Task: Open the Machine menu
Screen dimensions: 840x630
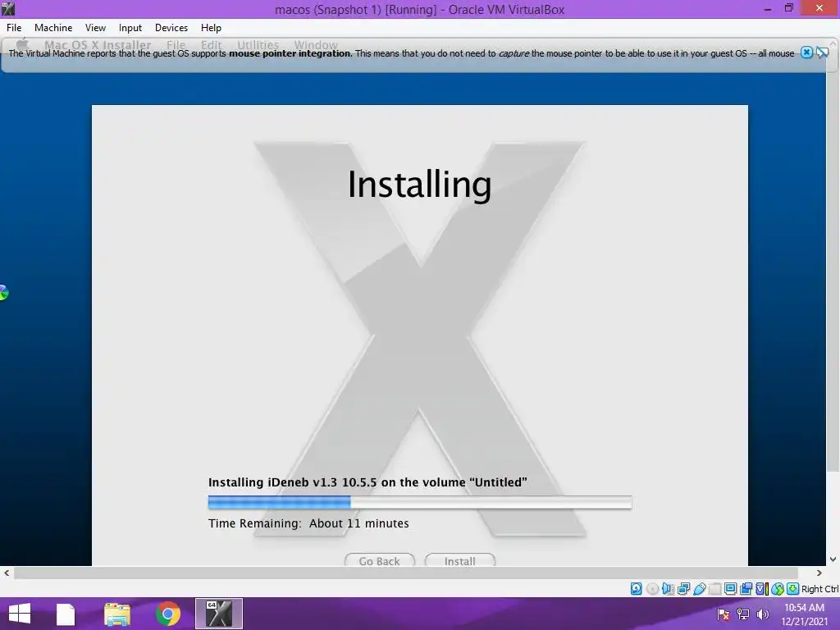Action: click(x=53, y=28)
